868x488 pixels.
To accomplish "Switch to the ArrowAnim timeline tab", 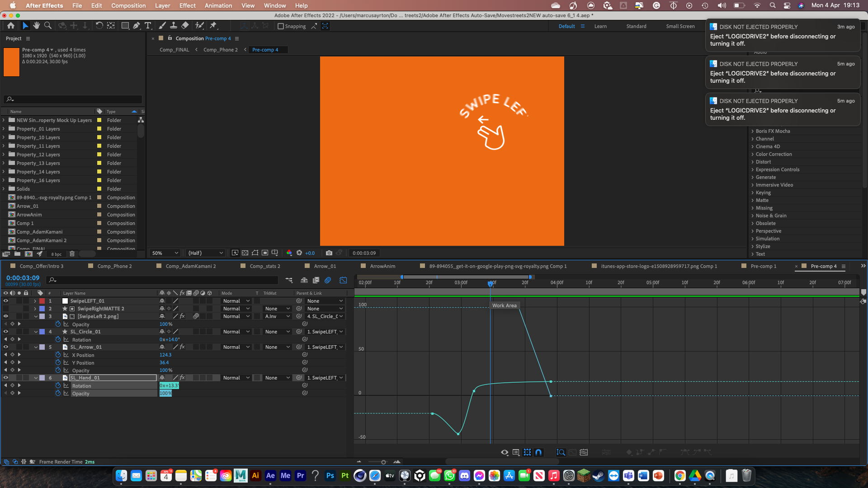I will (x=382, y=266).
